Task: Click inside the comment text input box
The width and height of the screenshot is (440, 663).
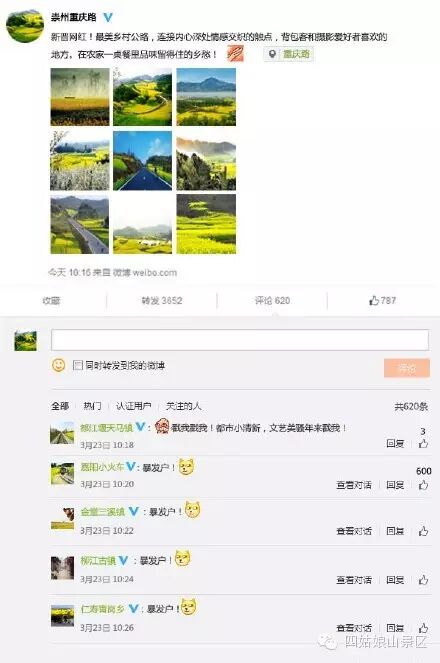Action: pyautogui.click(x=240, y=340)
